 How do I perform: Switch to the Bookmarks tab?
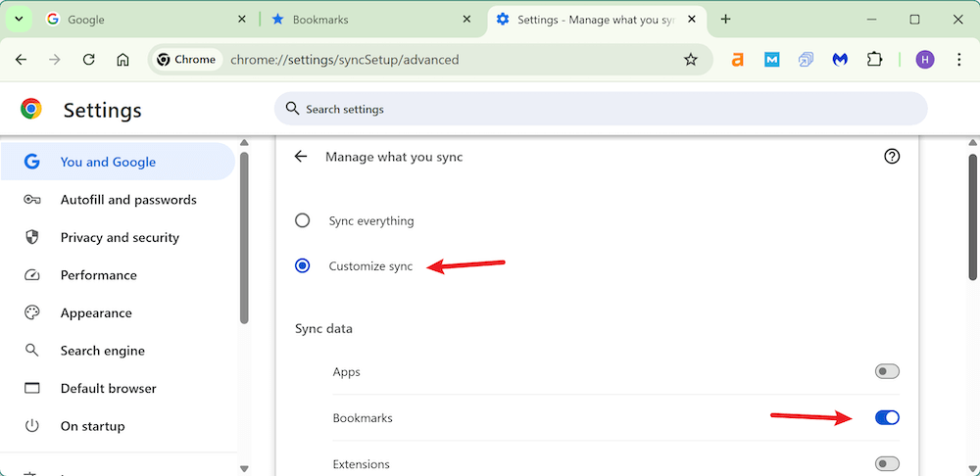coord(372,20)
